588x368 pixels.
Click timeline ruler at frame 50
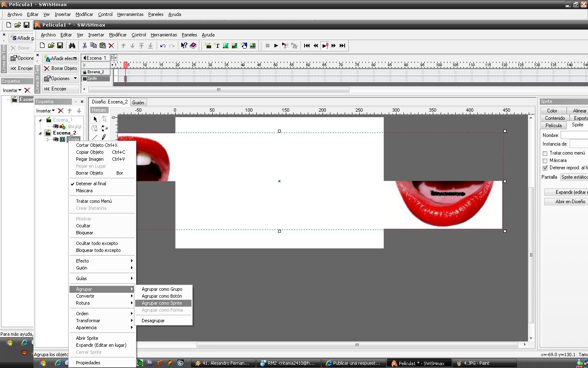tap(275, 65)
